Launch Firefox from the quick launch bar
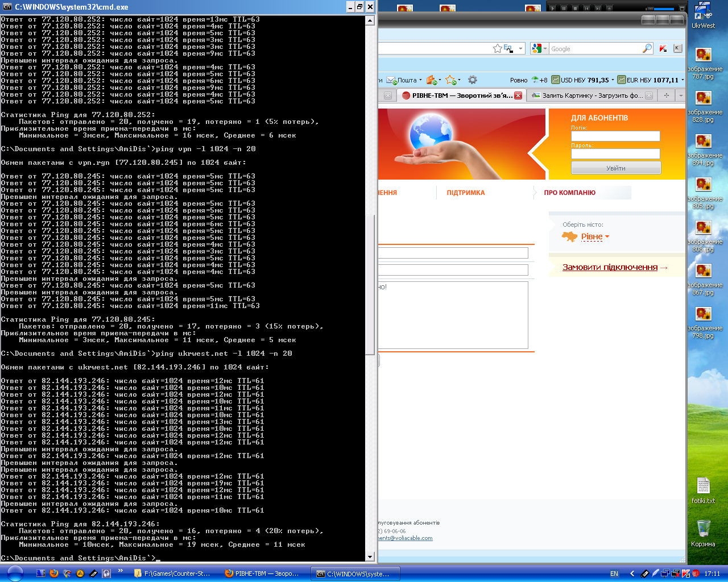The width and height of the screenshot is (728, 582). click(x=54, y=573)
